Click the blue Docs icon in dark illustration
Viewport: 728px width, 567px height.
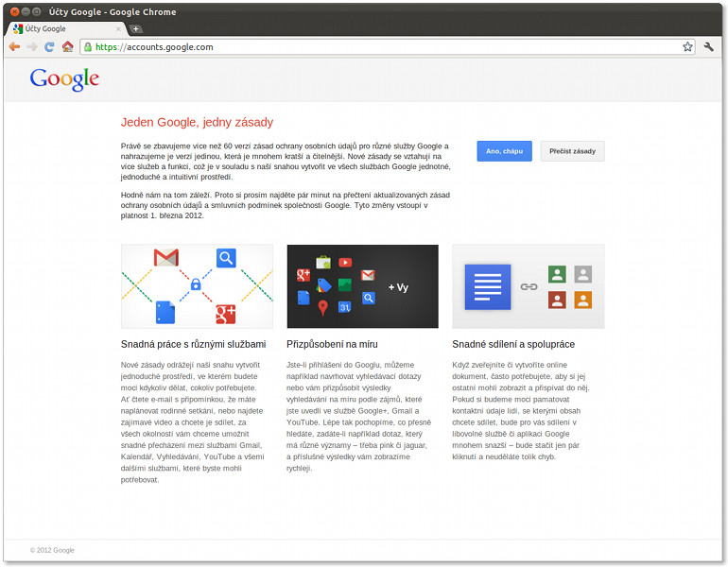(303, 298)
